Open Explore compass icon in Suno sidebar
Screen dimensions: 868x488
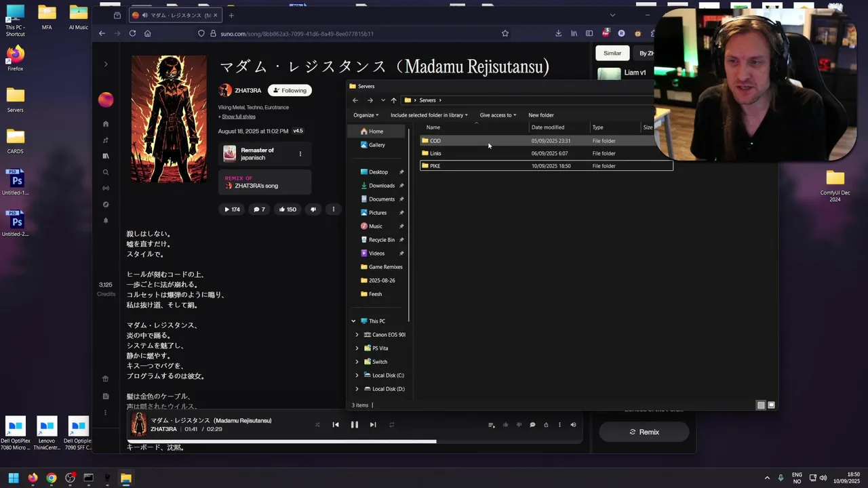(106, 205)
